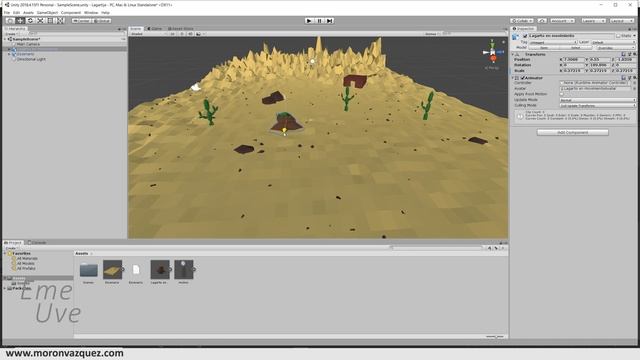Click the Position X field
The width and height of the screenshot is (640, 360).
point(574,60)
